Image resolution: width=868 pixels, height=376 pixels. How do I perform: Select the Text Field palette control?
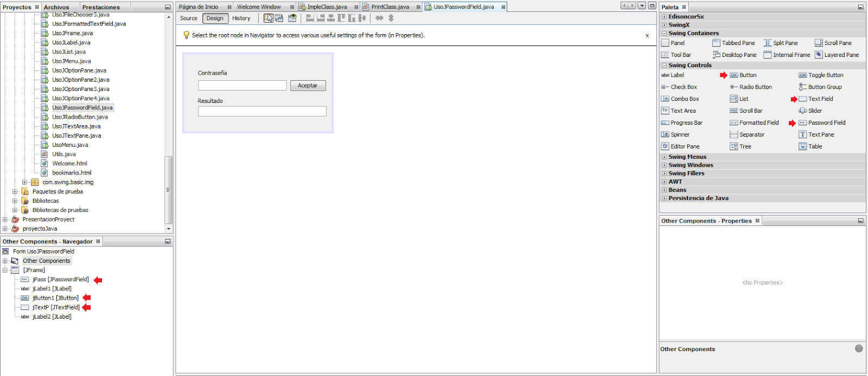[x=816, y=99]
